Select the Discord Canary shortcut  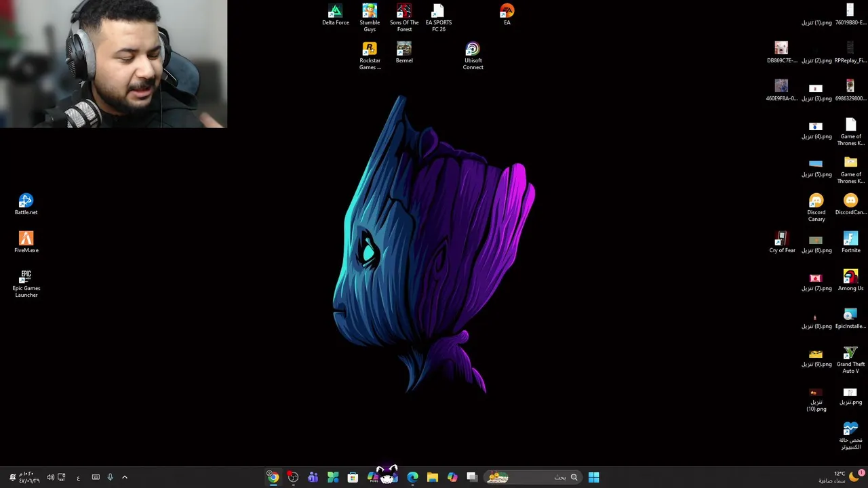point(816,208)
